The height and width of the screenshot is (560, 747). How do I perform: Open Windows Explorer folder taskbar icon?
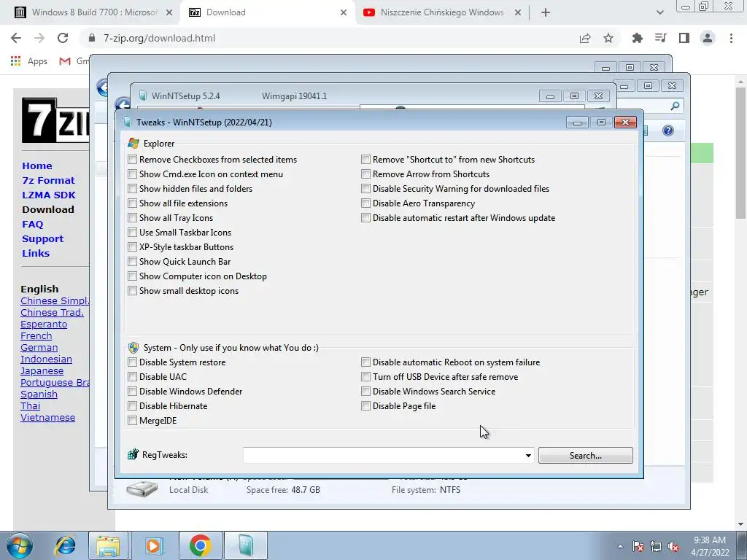click(x=109, y=545)
